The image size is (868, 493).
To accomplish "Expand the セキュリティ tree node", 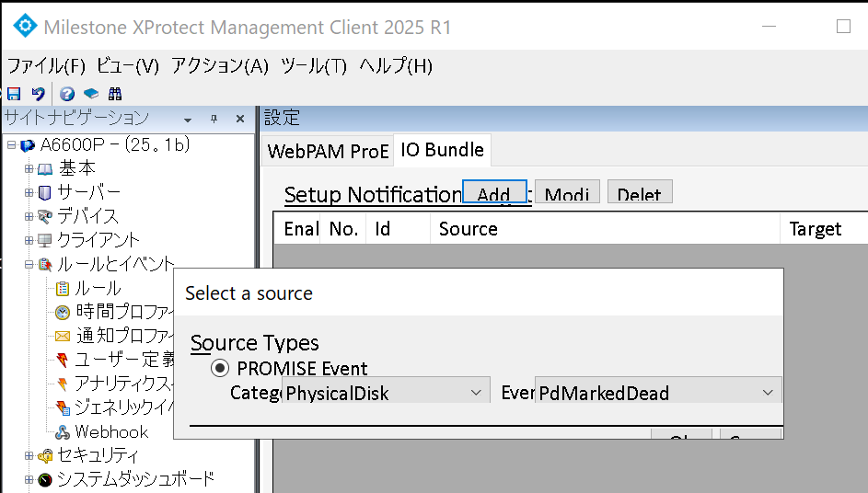I will pos(29,456).
